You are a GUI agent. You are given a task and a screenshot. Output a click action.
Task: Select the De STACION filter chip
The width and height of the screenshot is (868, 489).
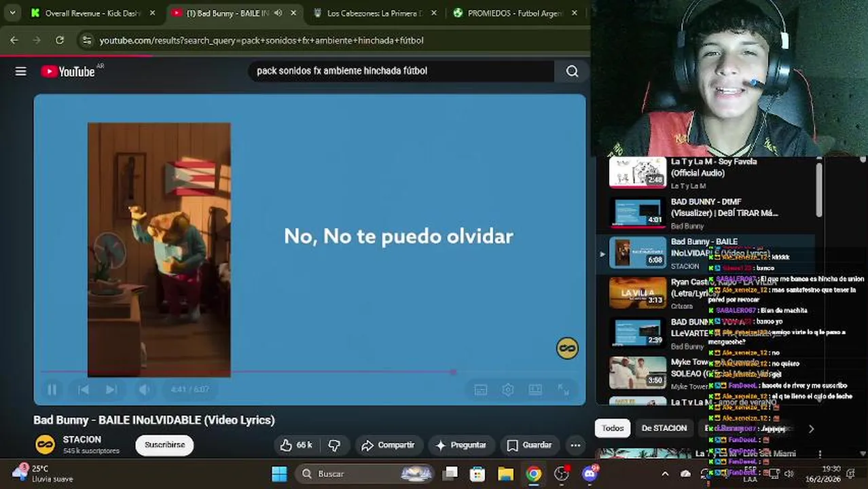[664, 428]
